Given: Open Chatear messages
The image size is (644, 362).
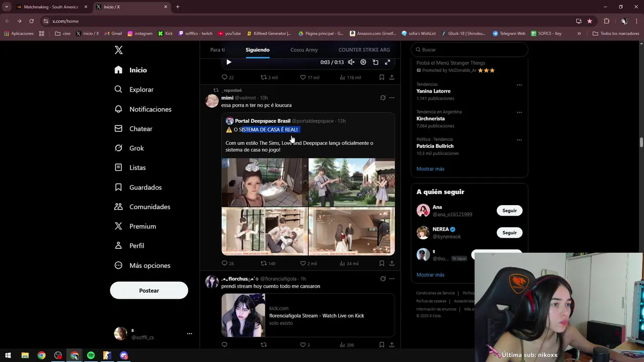Looking at the screenshot, I should point(133,129).
